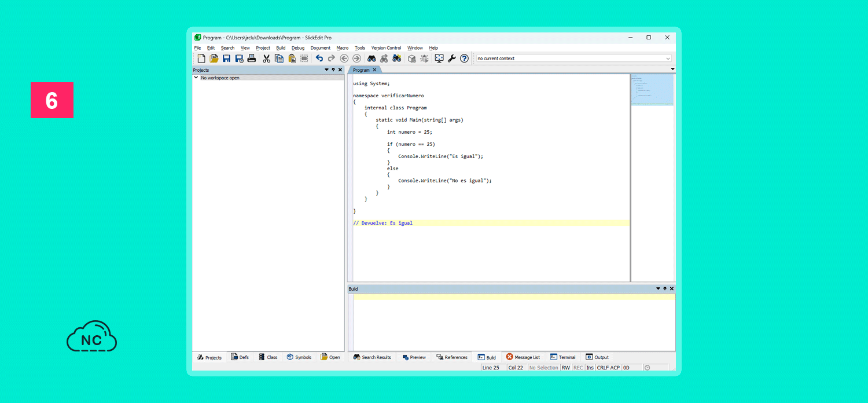Click the Select All toolbar icon

coord(304,58)
